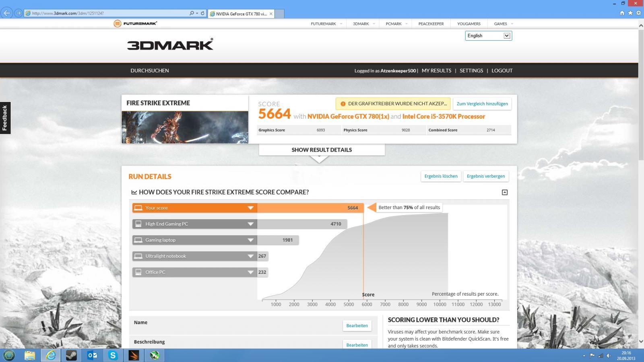
Task: Show hidden system tray icons
Action: 584,356
